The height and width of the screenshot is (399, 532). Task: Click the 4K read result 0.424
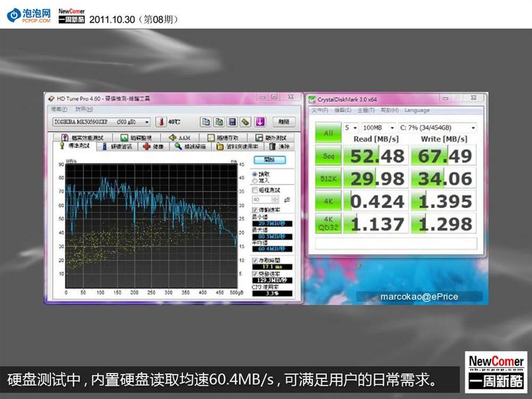(376, 201)
